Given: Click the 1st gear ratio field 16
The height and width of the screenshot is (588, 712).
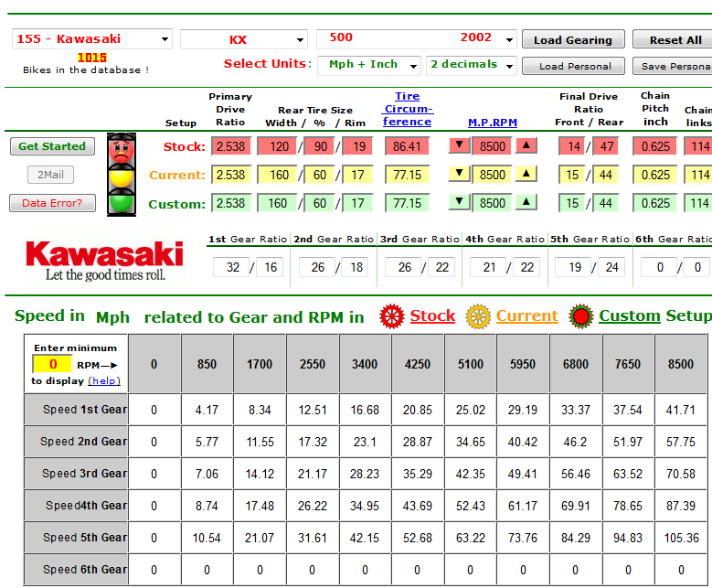Looking at the screenshot, I should click(x=271, y=267).
